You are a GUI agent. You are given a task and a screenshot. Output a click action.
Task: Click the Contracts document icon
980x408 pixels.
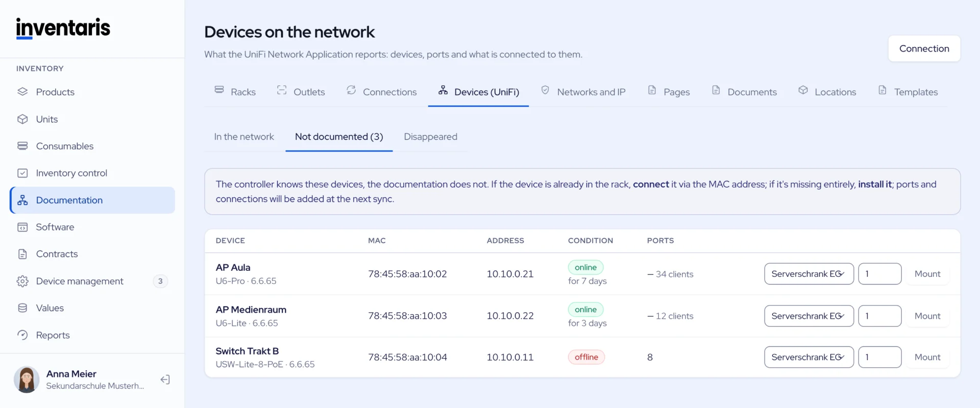[x=22, y=254]
